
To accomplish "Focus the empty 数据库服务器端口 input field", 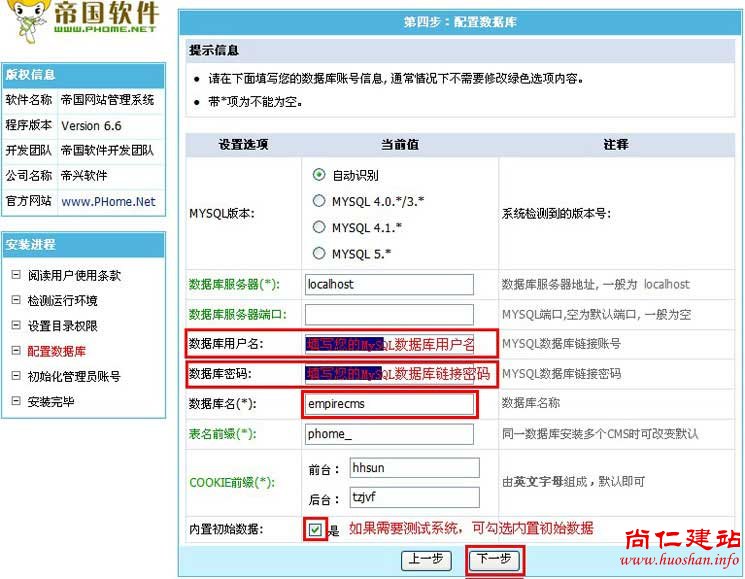I will coord(389,314).
